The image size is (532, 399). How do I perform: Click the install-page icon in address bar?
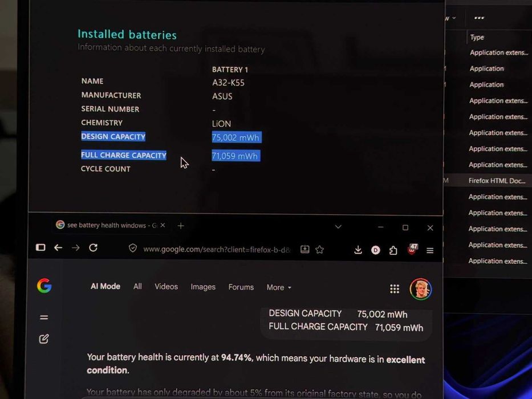304,250
